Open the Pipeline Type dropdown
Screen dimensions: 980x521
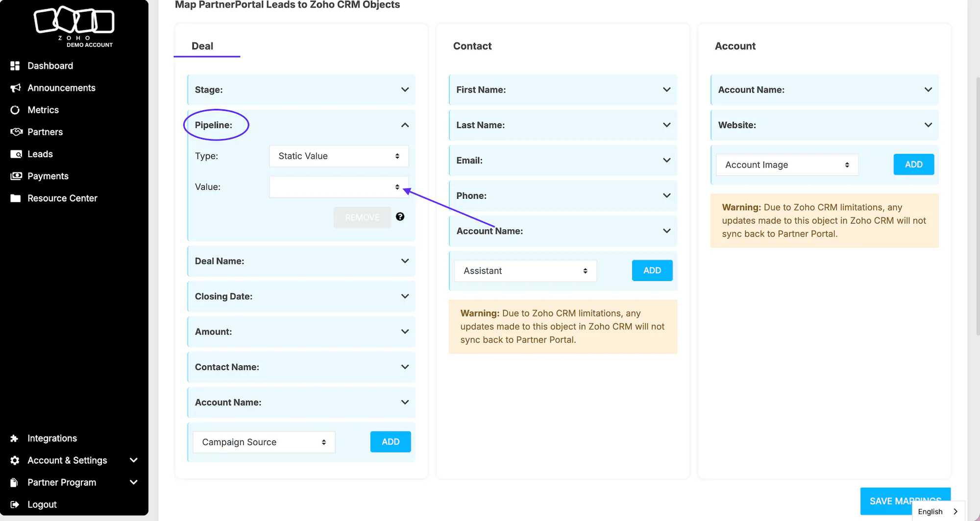point(339,156)
